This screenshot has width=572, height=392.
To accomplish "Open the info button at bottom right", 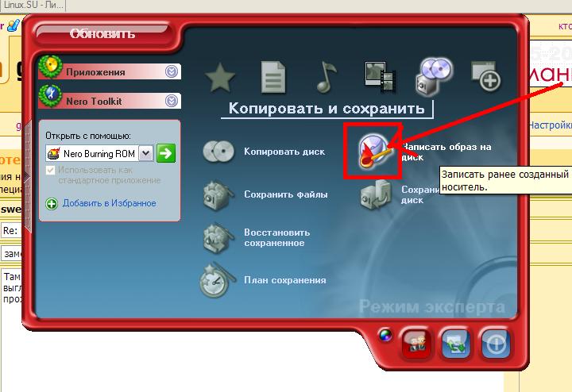I will click(x=496, y=344).
